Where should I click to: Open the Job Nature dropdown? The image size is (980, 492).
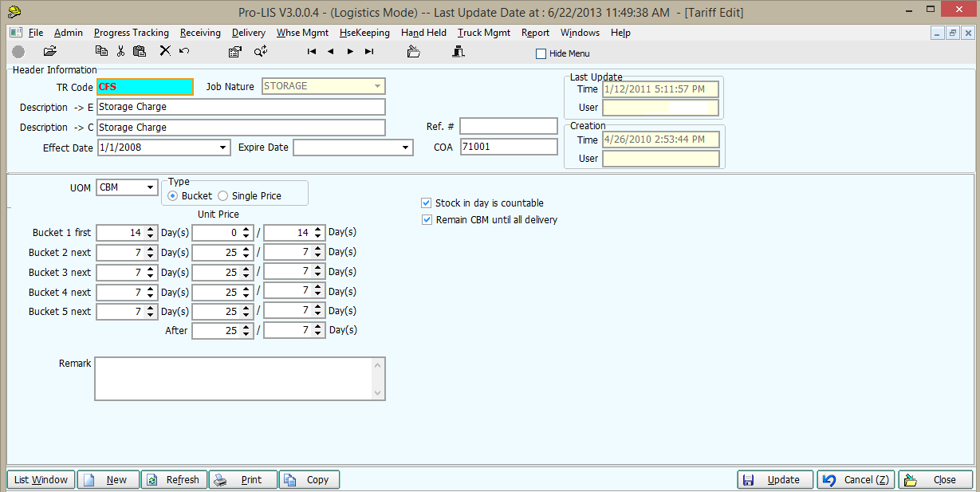pos(377,86)
